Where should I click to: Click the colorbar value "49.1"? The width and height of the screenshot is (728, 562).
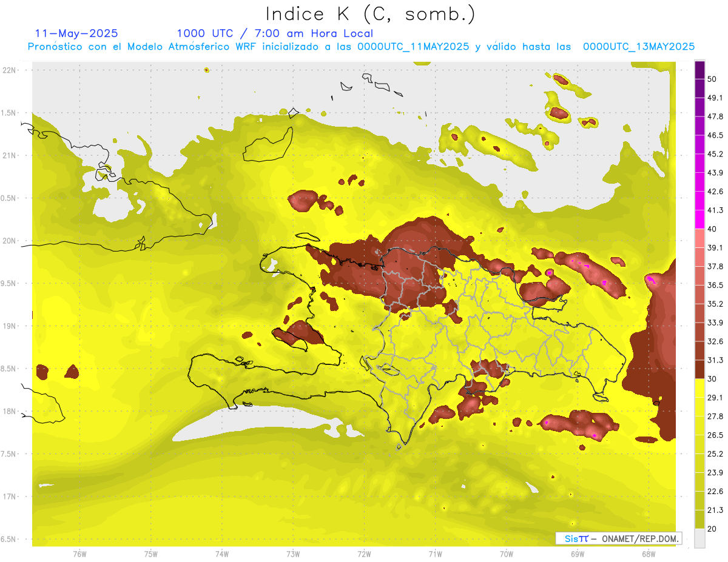click(x=715, y=98)
